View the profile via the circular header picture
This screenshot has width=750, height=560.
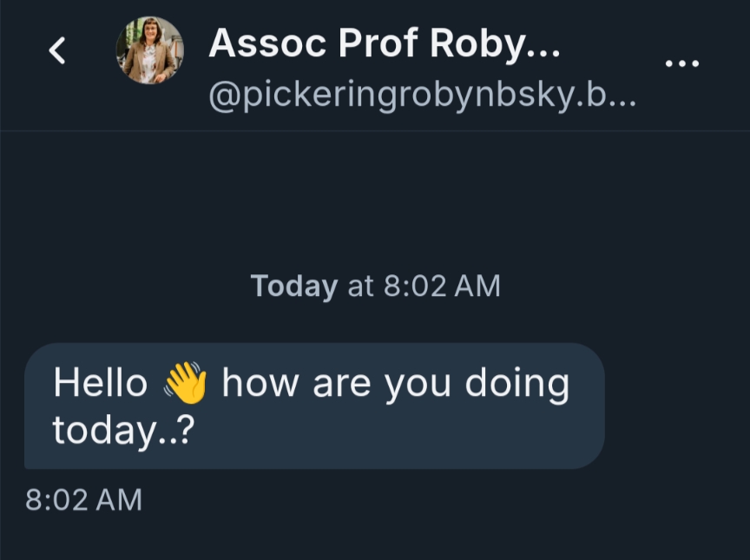[x=149, y=50]
